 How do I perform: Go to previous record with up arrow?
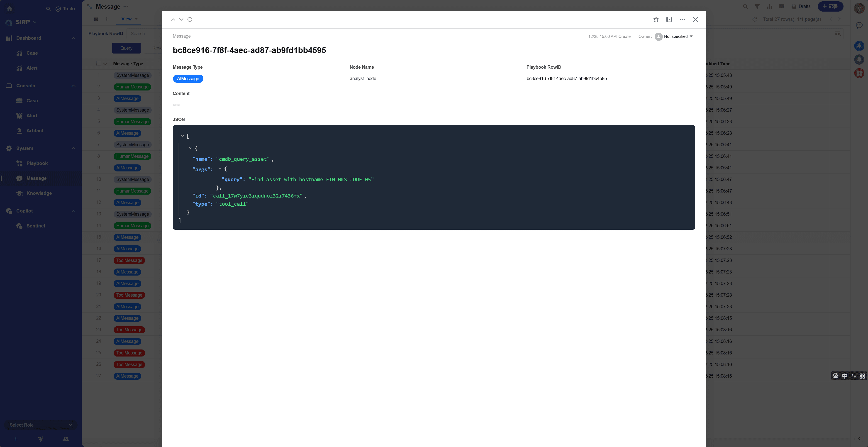(x=173, y=20)
